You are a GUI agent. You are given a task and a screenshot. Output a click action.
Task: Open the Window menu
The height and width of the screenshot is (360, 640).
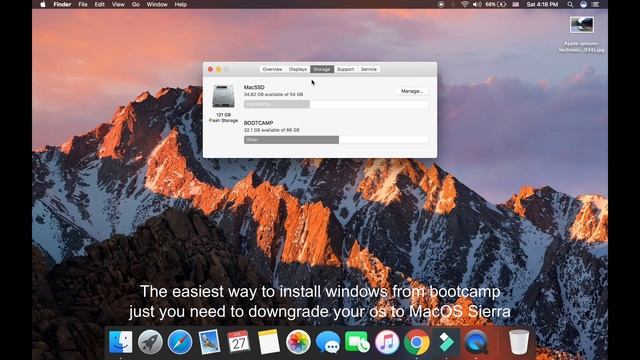click(157, 4)
